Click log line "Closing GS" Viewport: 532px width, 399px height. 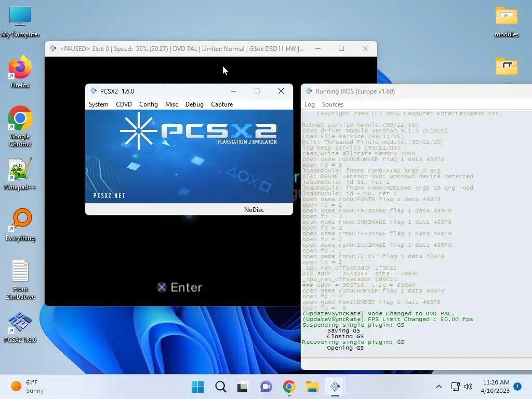click(x=345, y=336)
